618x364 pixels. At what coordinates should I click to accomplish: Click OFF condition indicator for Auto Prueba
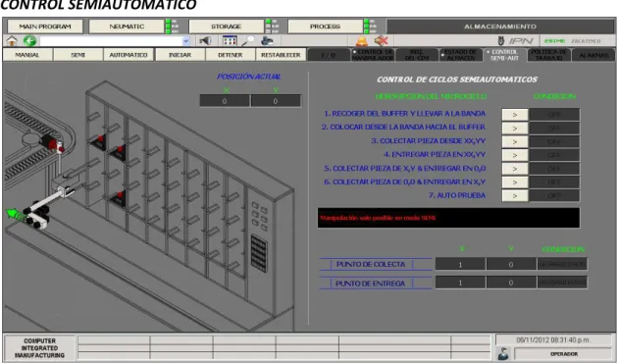pyautogui.click(x=554, y=195)
